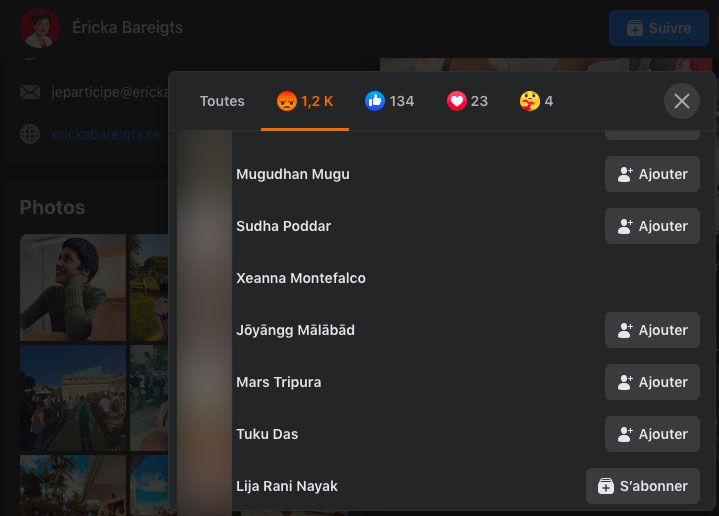Show the care reactions tab with 4
Image resolution: width=719 pixels, height=516 pixels.
point(536,101)
